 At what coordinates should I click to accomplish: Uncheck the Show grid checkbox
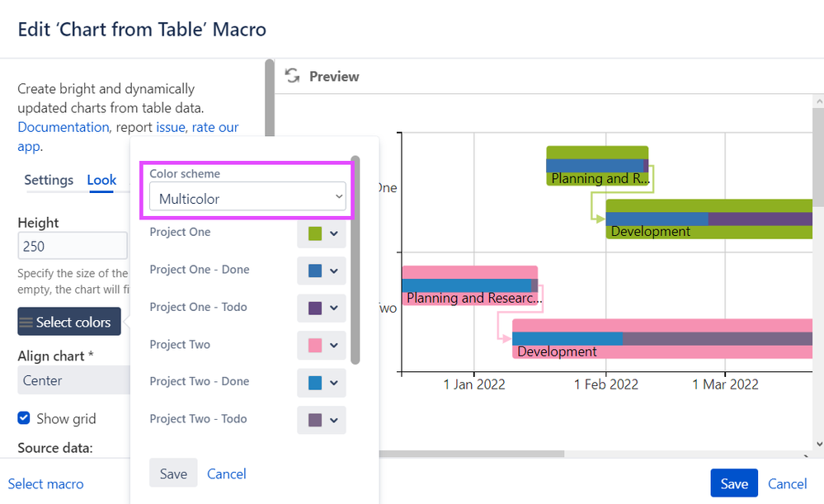[x=23, y=417]
